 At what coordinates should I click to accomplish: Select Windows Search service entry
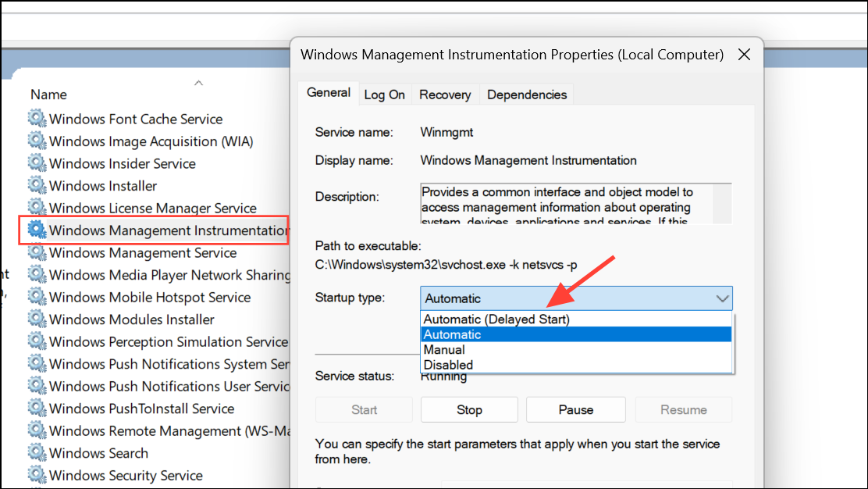(x=98, y=453)
